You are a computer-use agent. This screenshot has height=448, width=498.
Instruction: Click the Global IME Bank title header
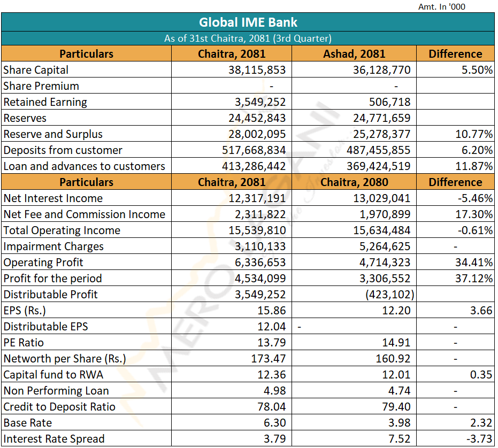248,22
